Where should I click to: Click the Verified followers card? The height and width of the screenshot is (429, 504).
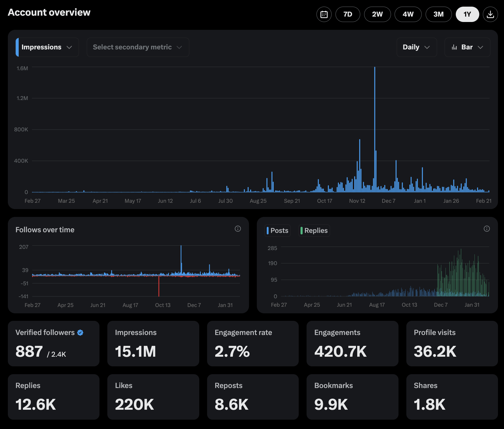[x=54, y=344]
